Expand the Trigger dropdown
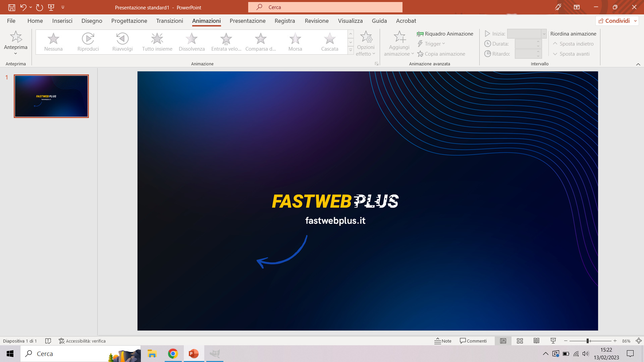The width and height of the screenshot is (644, 362). click(x=432, y=44)
